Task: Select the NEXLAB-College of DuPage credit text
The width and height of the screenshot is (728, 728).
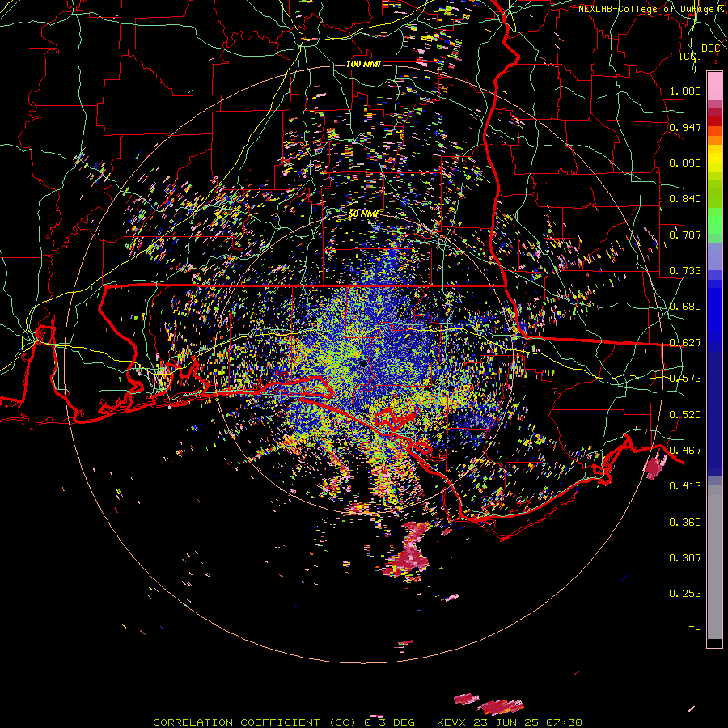Action: click(647, 9)
